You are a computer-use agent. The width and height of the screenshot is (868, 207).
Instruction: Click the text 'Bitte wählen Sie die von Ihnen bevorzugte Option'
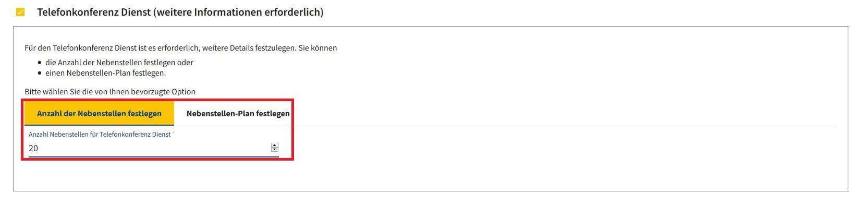click(x=110, y=92)
